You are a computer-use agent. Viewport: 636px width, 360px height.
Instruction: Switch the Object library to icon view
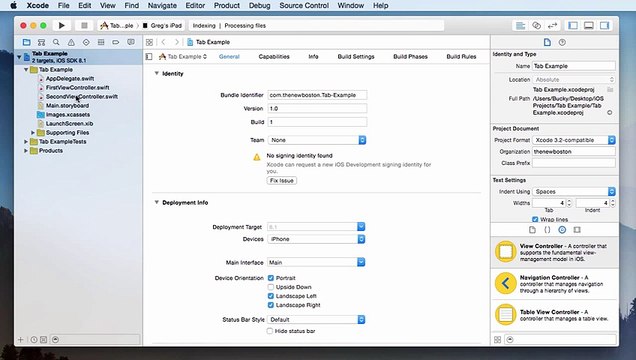coord(498,340)
